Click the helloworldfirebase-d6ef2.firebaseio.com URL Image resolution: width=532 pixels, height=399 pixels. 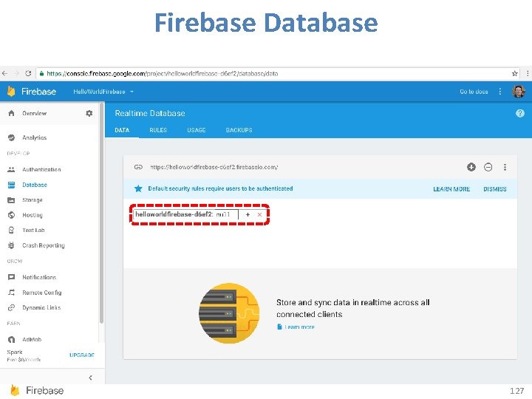(214, 167)
